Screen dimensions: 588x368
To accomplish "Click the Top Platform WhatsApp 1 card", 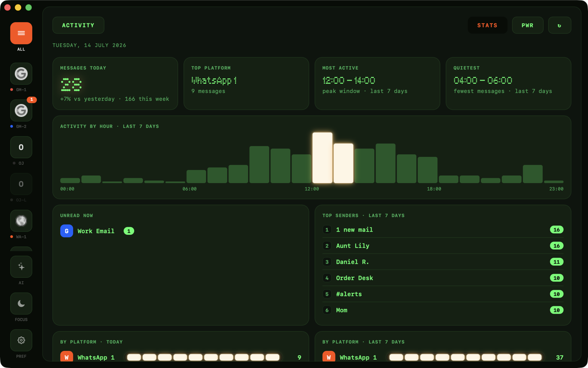I will (246, 84).
